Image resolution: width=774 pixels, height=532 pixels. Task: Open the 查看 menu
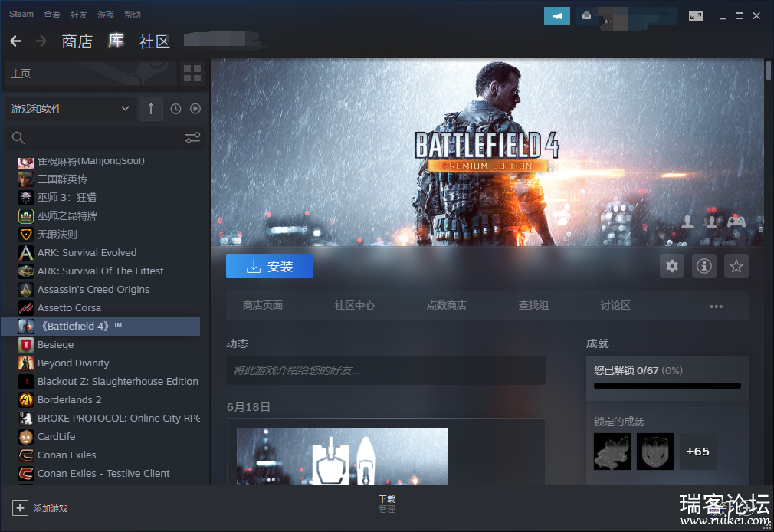pyautogui.click(x=52, y=15)
